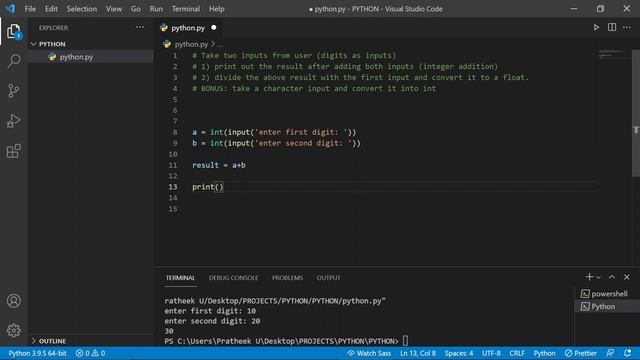
Task: Open Explorer views and more actions ellipsis
Action: [x=140, y=27]
